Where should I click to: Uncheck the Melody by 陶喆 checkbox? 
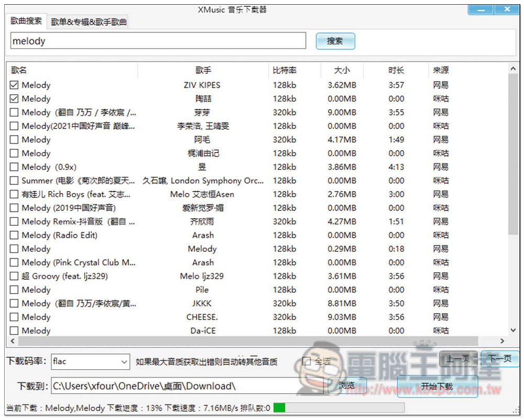14,98
